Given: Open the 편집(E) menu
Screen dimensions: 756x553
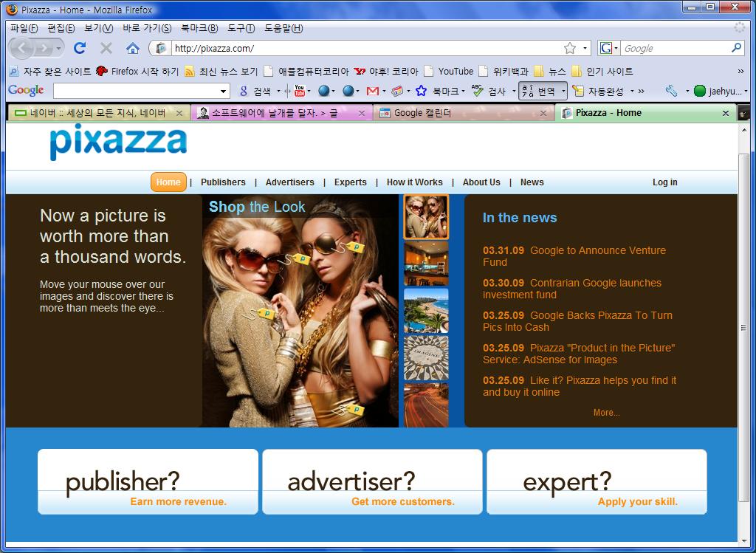Looking at the screenshot, I should (x=61, y=28).
